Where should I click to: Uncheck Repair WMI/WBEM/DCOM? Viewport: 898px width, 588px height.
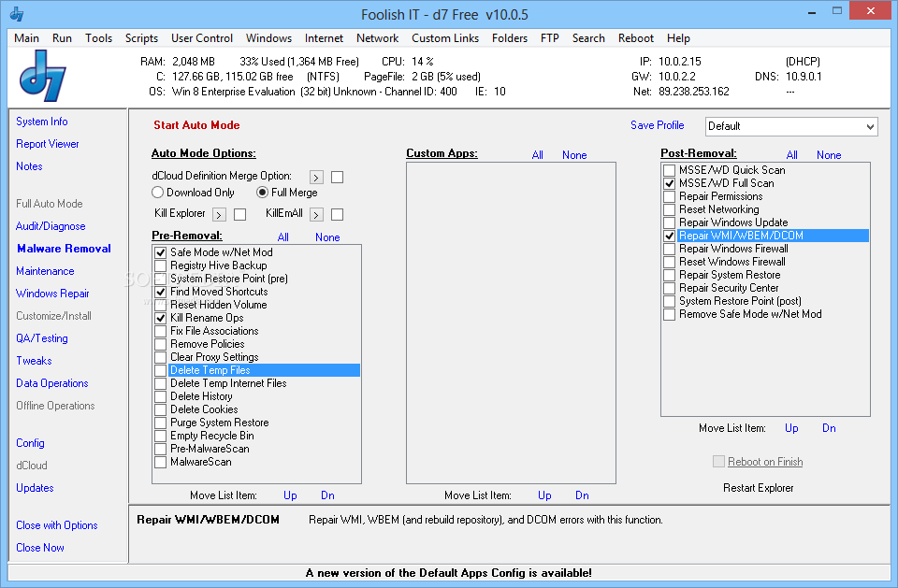point(669,236)
